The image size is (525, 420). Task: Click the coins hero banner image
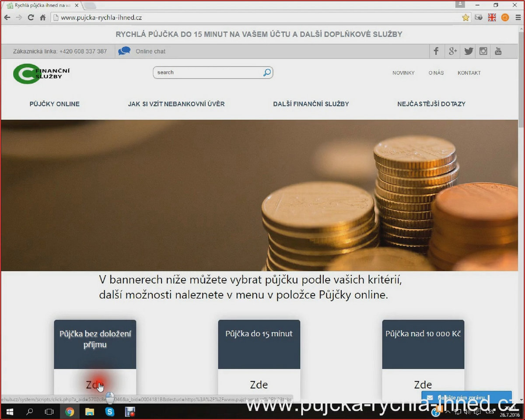click(x=259, y=195)
